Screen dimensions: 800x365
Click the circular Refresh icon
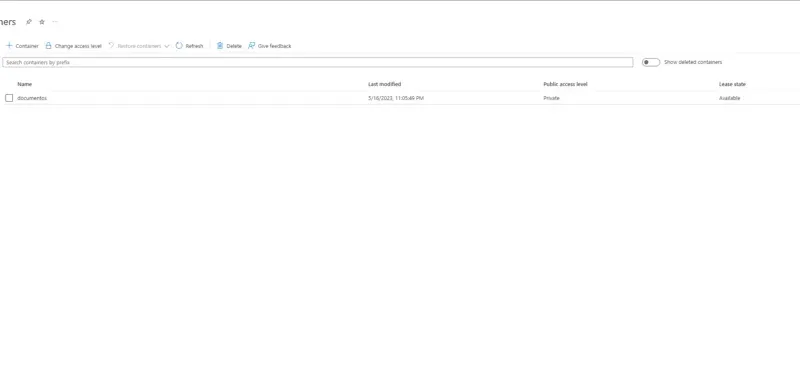click(179, 45)
